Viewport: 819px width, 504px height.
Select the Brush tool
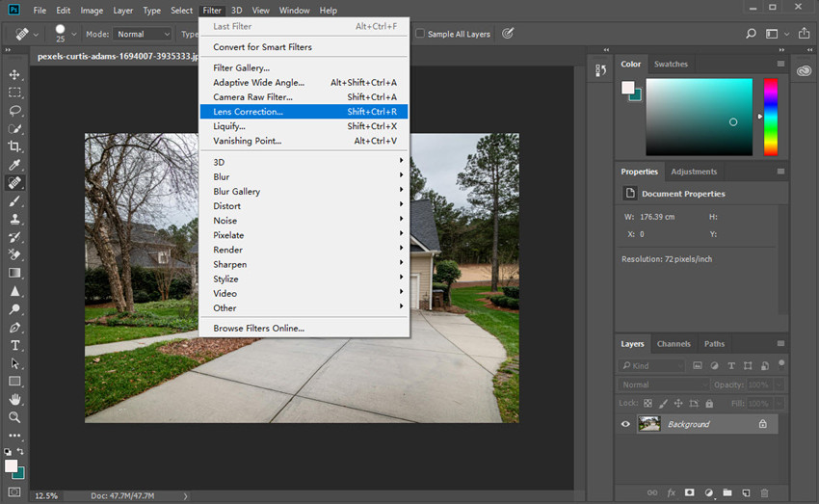pyautogui.click(x=14, y=201)
